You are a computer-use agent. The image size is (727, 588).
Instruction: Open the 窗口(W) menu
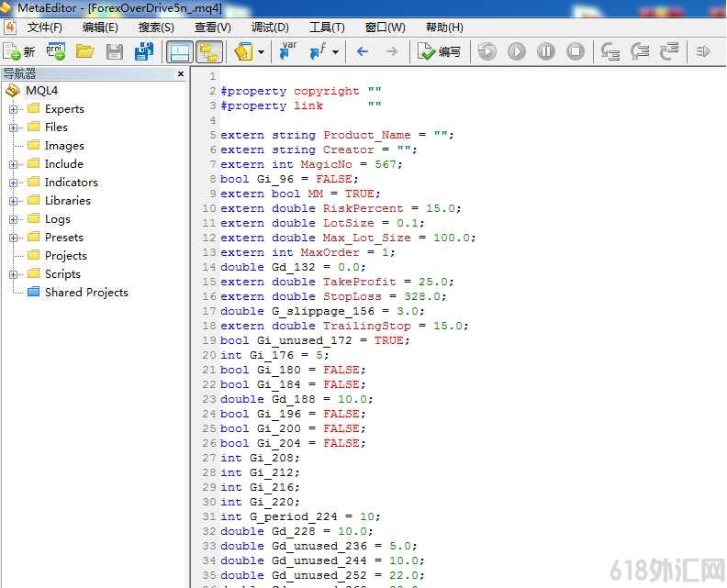(x=385, y=28)
